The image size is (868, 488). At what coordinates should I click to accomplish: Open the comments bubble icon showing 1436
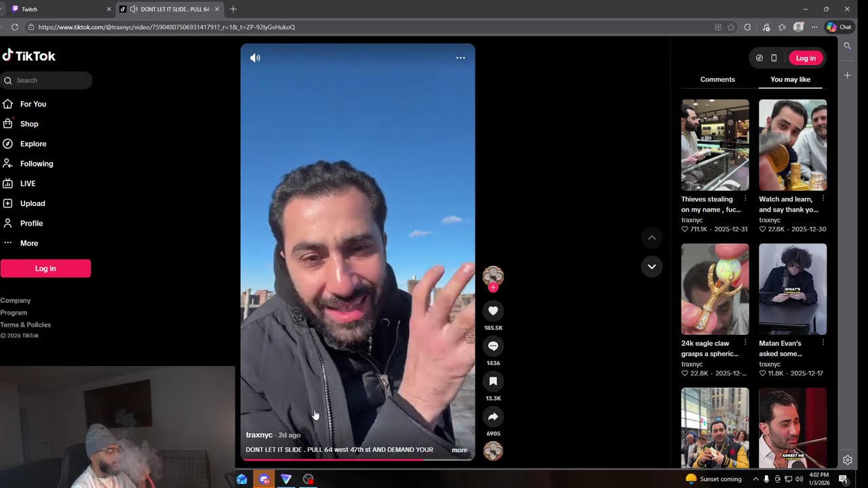(x=493, y=346)
